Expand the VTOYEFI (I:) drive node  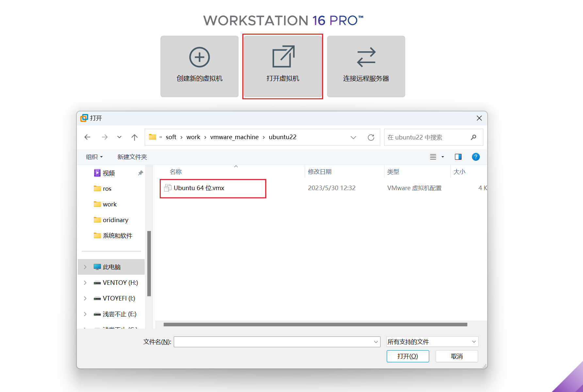tap(85, 298)
